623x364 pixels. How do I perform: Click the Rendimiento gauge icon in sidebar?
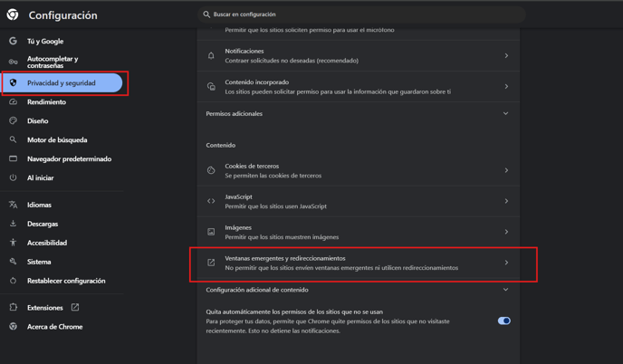tap(13, 101)
